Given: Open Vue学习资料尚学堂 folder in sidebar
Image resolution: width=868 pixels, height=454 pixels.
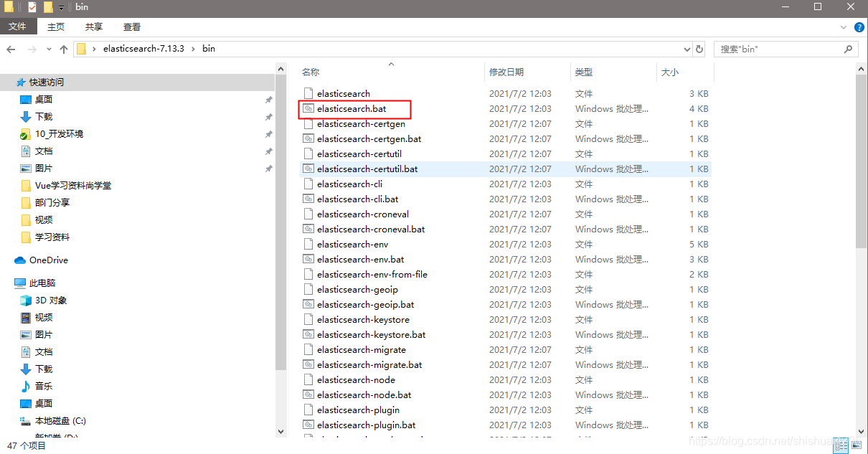Looking at the screenshot, I should click(73, 186).
